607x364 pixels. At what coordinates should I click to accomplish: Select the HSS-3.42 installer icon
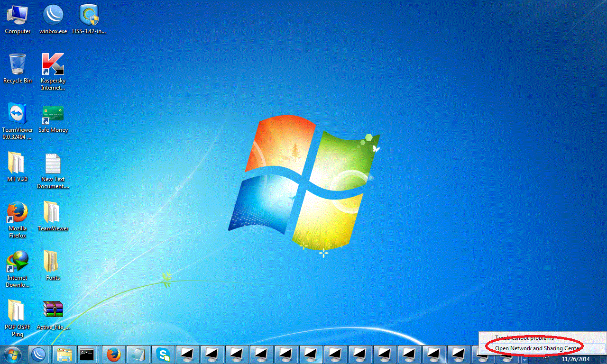(89, 19)
